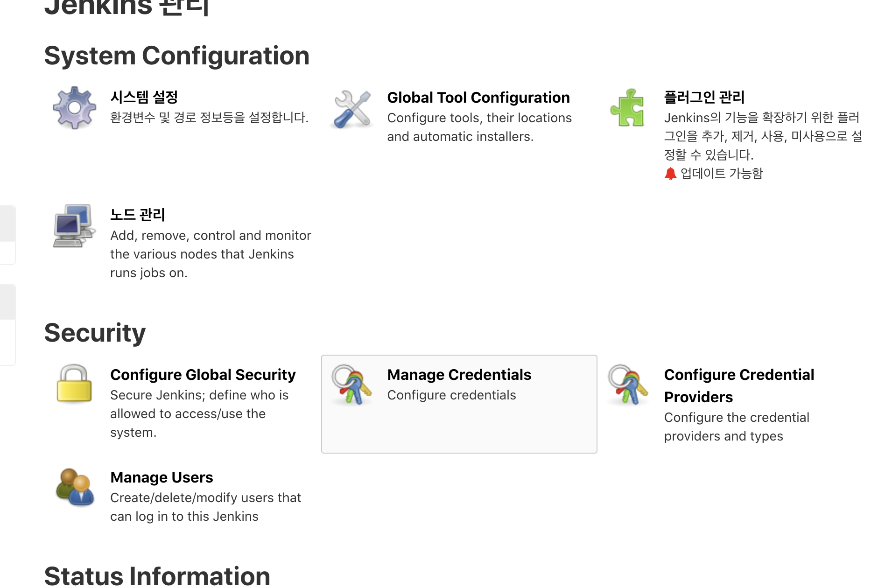
Task: Open 노드 관리 page
Action: tap(137, 215)
